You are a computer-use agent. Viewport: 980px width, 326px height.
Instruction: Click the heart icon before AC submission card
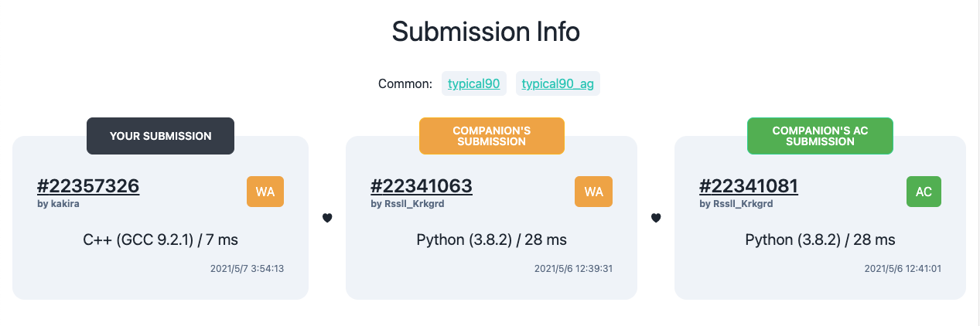click(x=656, y=218)
